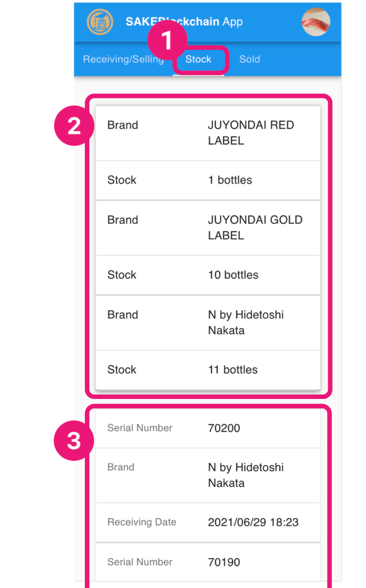The image size is (366, 588).
Task: Switch to the Receiving/Selling tab
Action: coord(123,59)
